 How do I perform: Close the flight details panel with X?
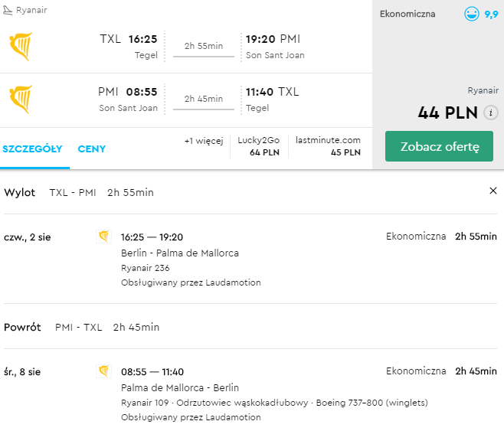(x=493, y=191)
